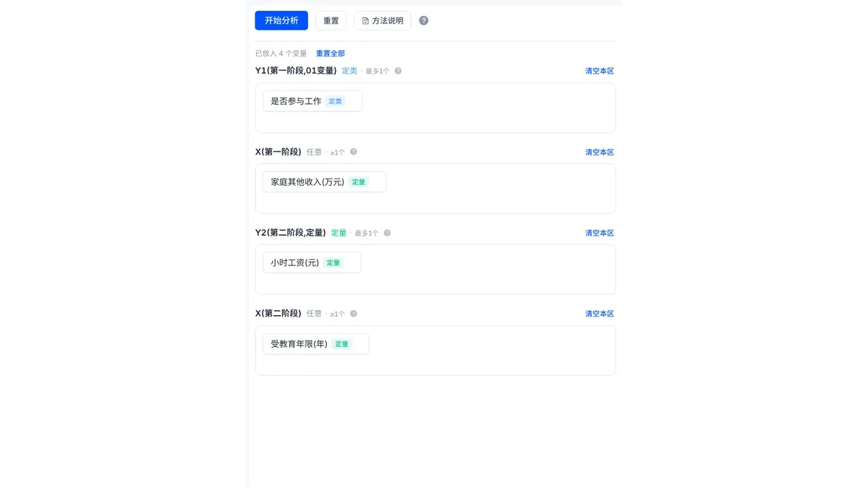
Task: Select the 受教育年限(年) variable chip
Action: point(316,344)
